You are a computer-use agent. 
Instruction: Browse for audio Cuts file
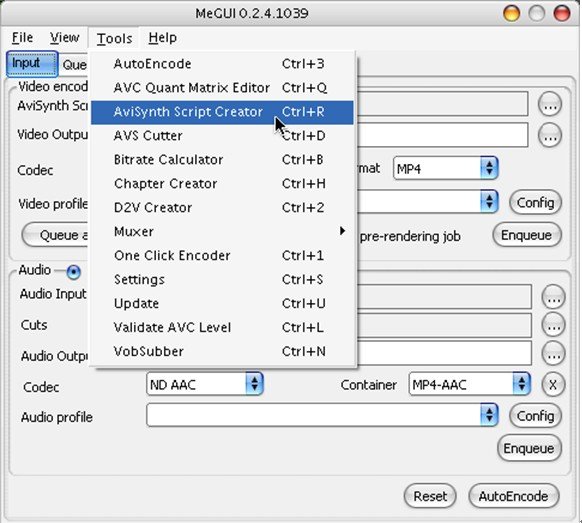tap(553, 325)
